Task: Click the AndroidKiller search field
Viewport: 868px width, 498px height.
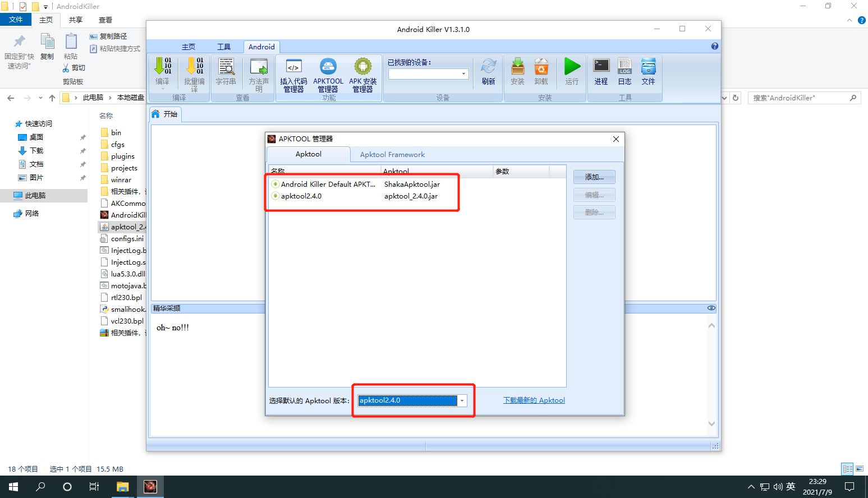Action: 800,98
